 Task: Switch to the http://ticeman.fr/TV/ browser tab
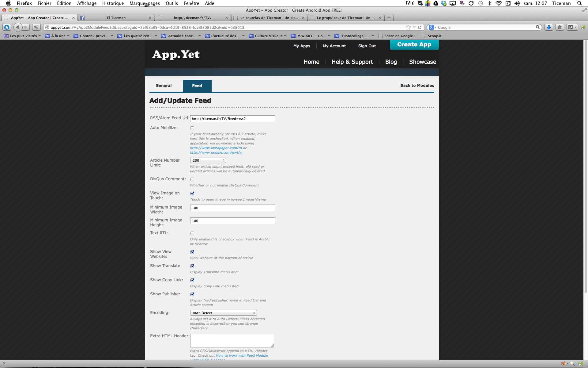tap(192, 18)
